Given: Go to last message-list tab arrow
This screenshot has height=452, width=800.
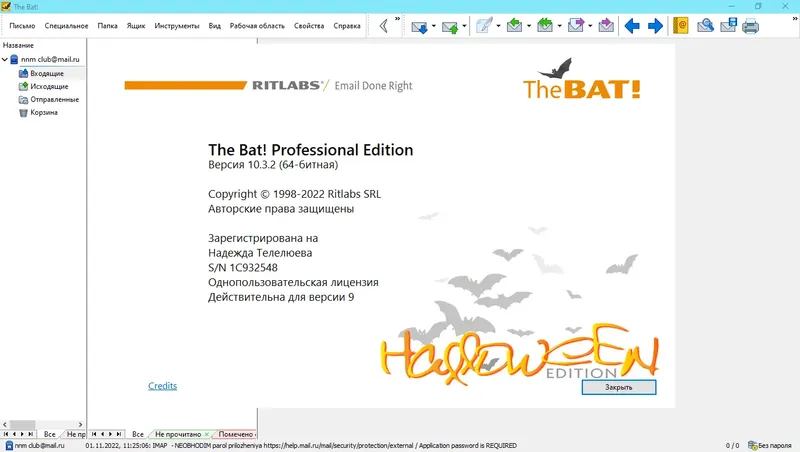Looking at the screenshot, I should click(119, 434).
